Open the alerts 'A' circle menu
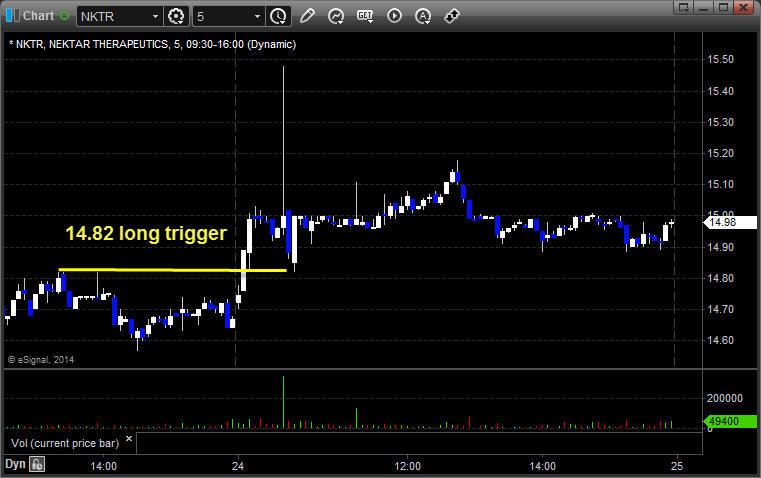The image size is (761, 478). click(423, 16)
